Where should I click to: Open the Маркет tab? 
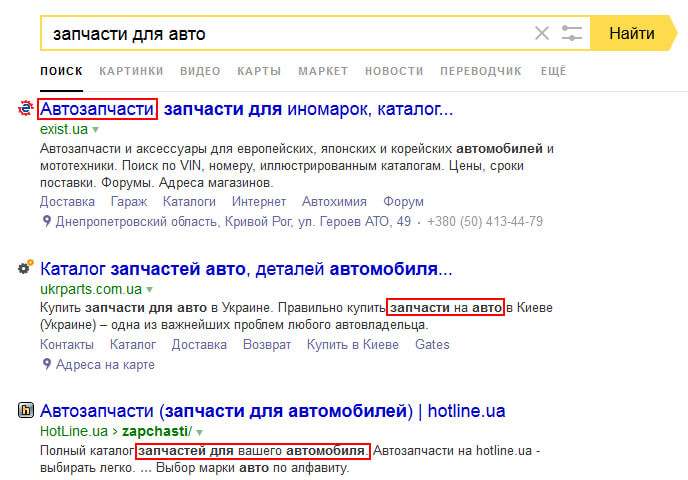coord(323,71)
